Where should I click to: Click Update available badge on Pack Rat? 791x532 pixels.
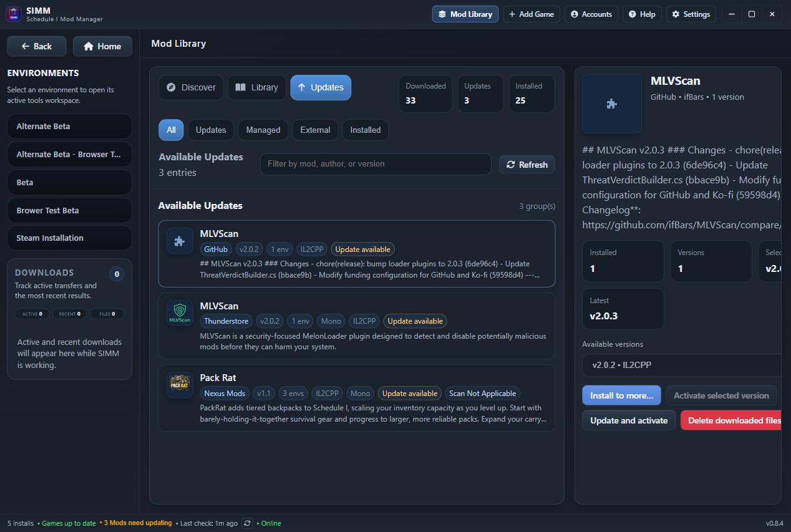[410, 394]
